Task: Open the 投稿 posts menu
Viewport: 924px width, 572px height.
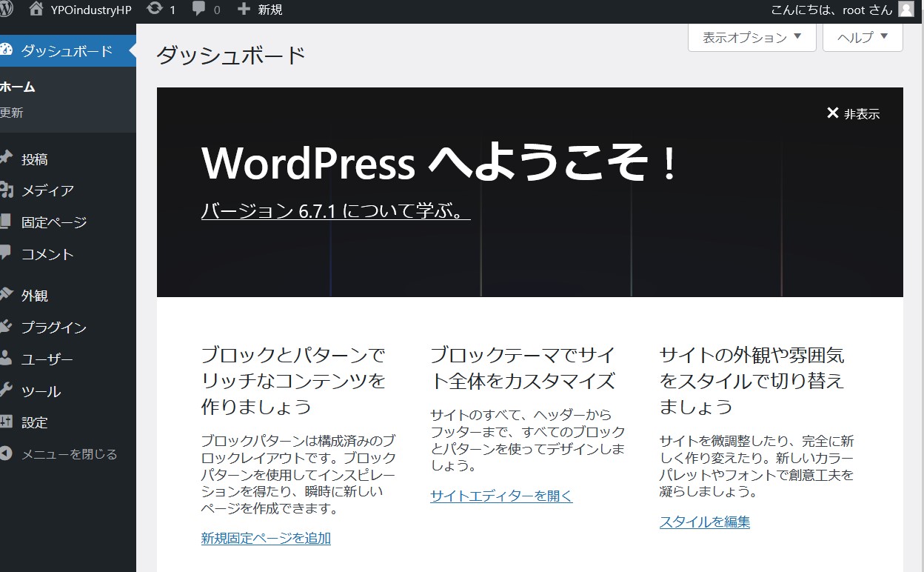Action: [x=35, y=159]
